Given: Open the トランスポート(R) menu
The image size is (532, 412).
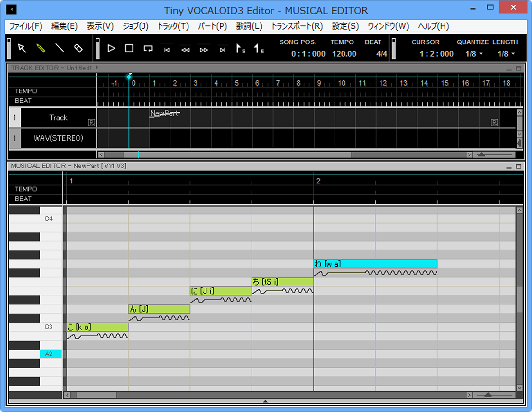Looking at the screenshot, I should pyautogui.click(x=297, y=26).
